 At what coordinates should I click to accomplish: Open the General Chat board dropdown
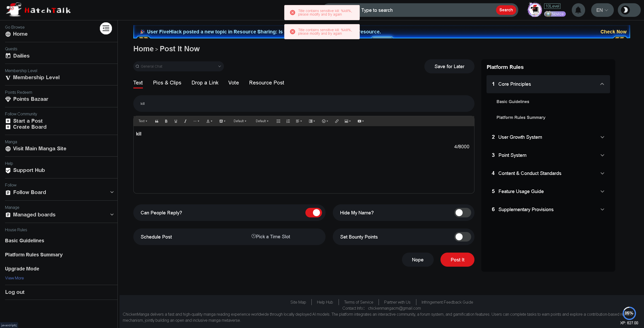point(178,66)
